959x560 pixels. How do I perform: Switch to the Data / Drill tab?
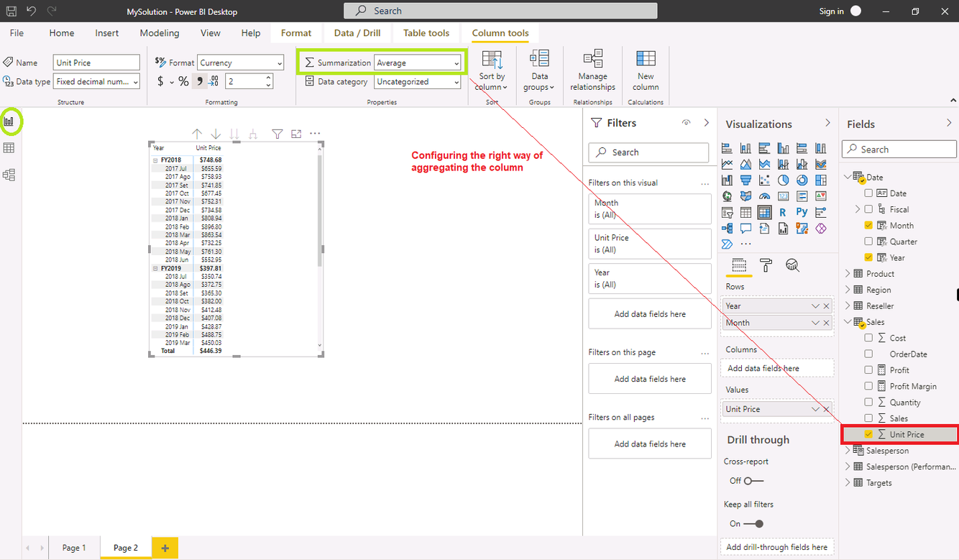pyautogui.click(x=357, y=33)
